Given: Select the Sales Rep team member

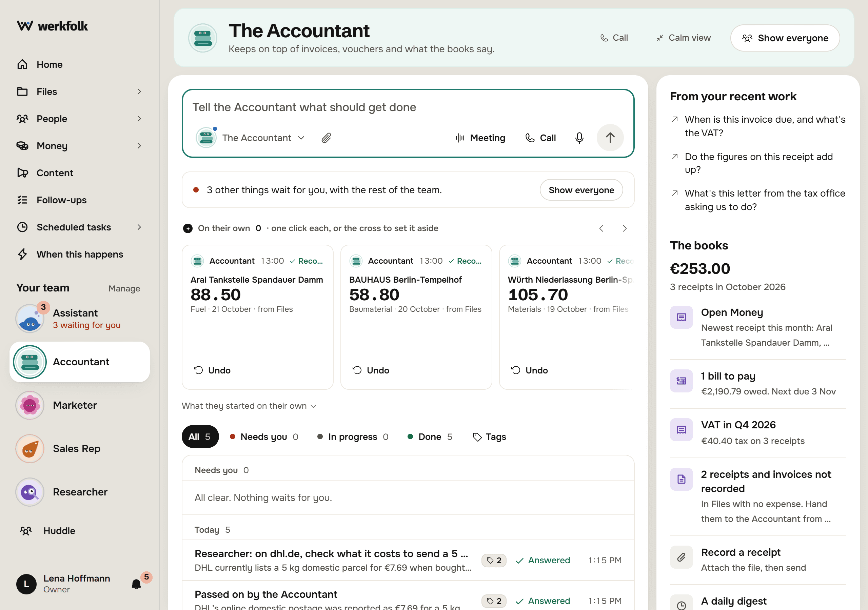Looking at the screenshot, I should click(x=79, y=449).
